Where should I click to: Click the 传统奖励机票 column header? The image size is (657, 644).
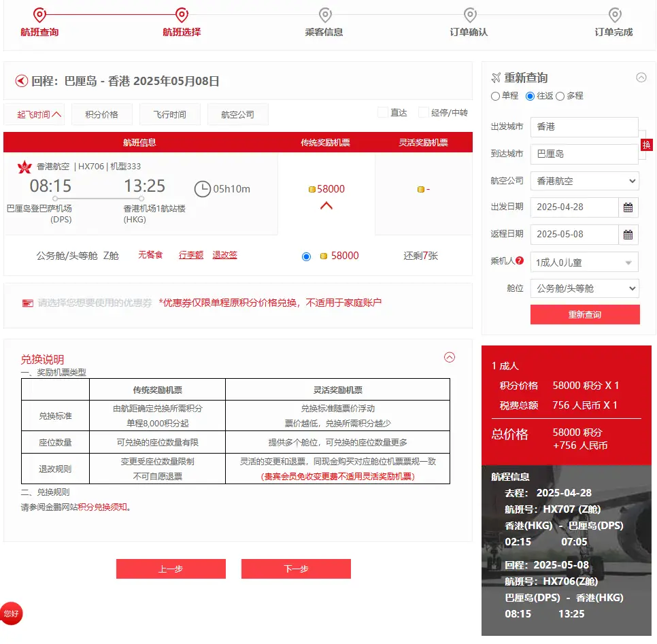pos(326,142)
